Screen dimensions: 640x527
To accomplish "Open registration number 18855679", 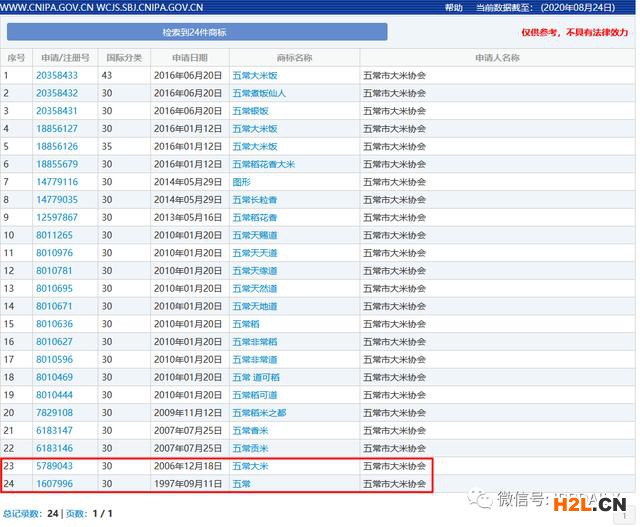I will pyautogui.click(x=57, y=164).
